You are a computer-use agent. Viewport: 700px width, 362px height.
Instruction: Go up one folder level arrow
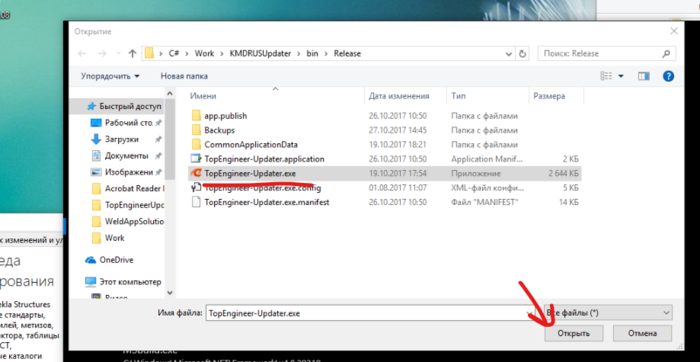[132, 54]
